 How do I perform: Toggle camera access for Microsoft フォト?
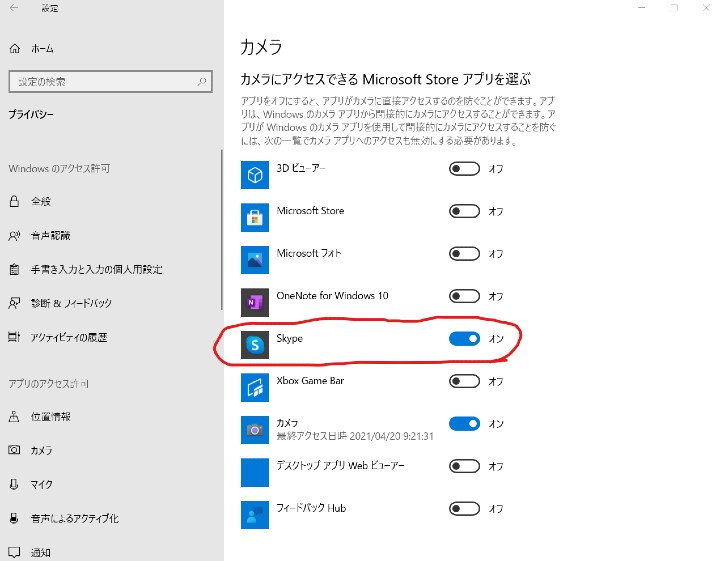(x=464, y=253)
